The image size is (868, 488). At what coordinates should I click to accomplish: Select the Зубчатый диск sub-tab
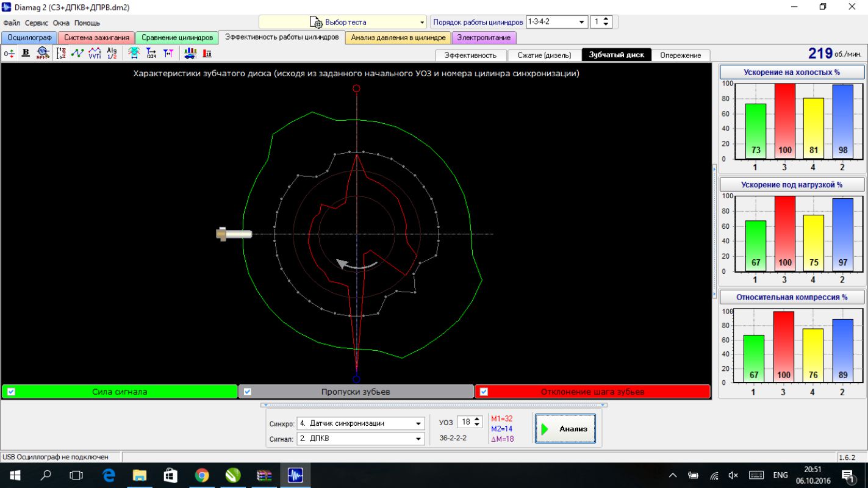(x=616, y=55)
